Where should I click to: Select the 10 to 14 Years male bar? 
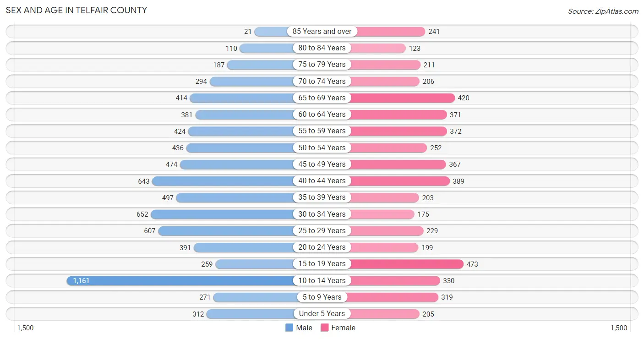point(180,280)
